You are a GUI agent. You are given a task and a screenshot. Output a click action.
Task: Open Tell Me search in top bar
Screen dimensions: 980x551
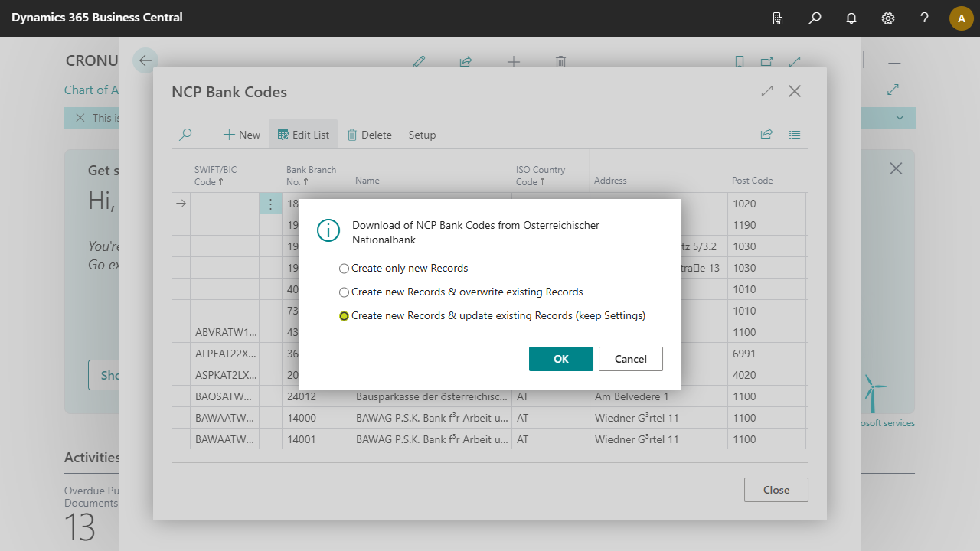815,18
